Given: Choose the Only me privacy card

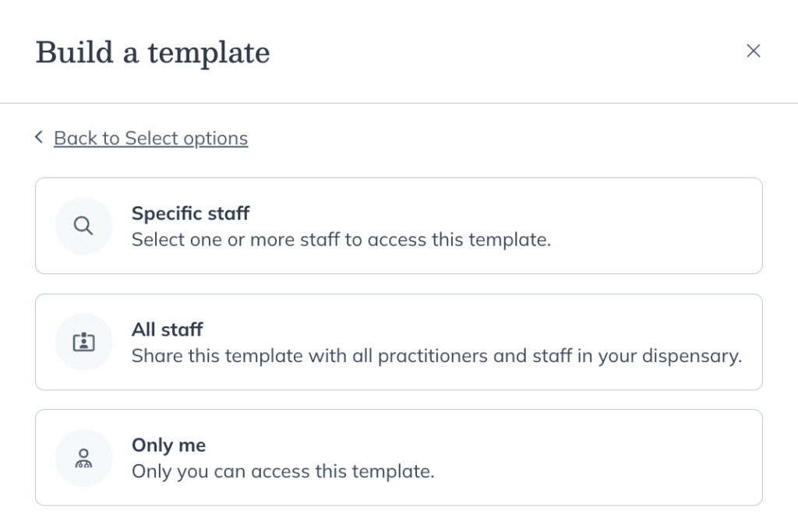Looking at the screenshot, I should coord(399,458).
